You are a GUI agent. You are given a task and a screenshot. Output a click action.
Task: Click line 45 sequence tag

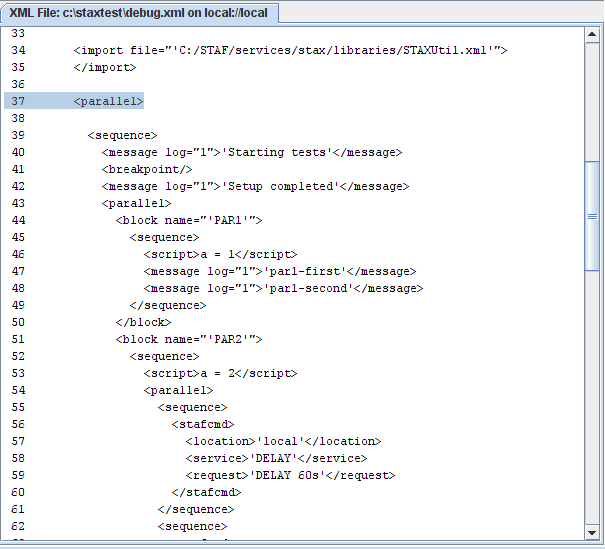(x=164, y=237)
